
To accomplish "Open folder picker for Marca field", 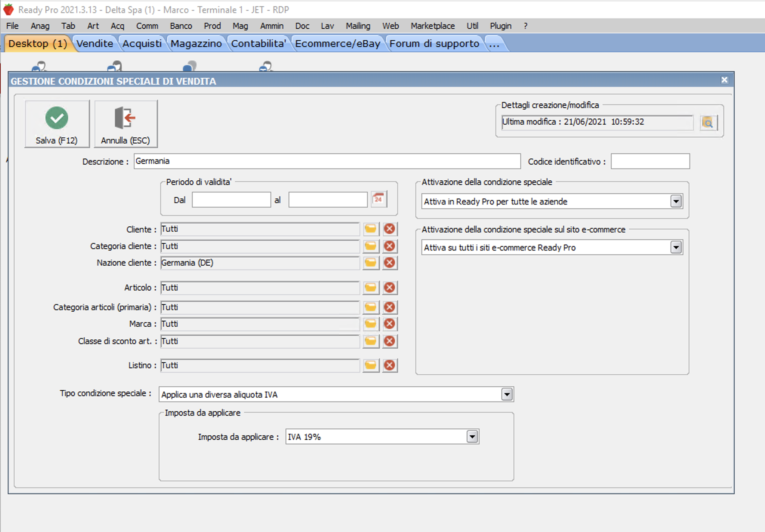I will point(371,324).
